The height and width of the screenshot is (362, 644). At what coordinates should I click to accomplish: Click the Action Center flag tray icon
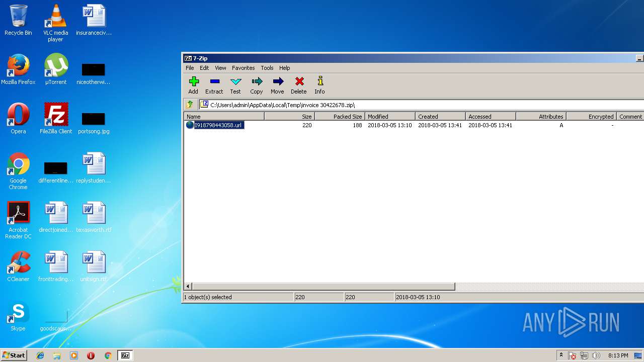(572, 355)
